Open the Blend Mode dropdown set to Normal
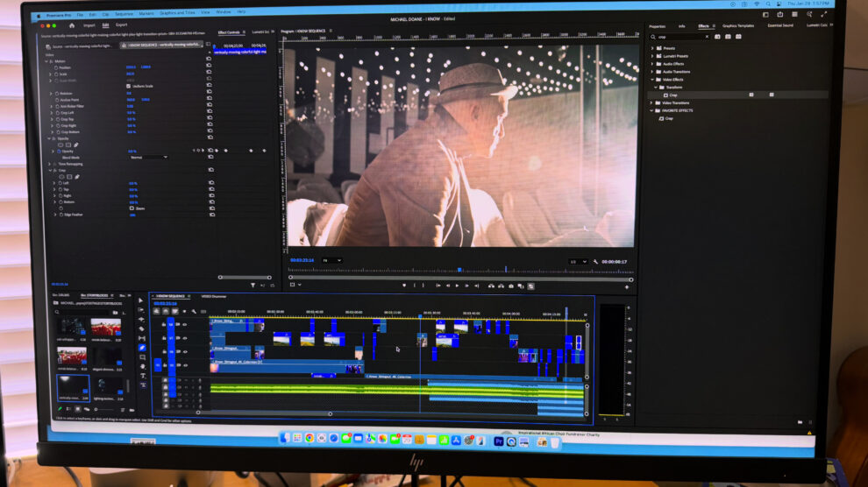This screenshot has height=487, width=868. (x=147, y=158)
